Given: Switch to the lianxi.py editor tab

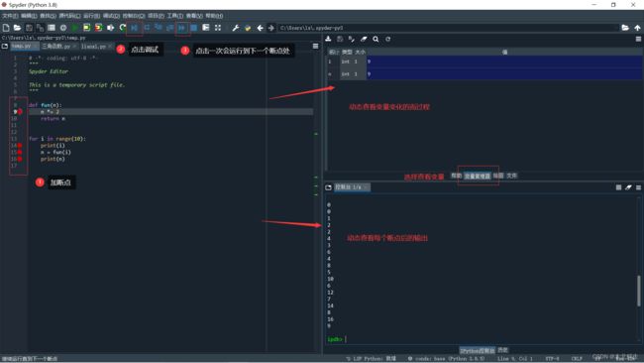Looking at the screenshot, I should coord(96,46).
